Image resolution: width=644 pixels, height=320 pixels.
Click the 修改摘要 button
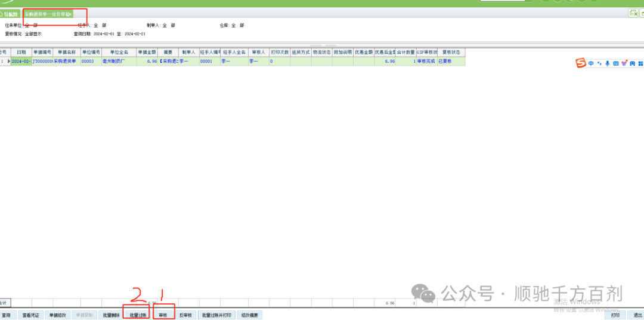tap(250, 315)
